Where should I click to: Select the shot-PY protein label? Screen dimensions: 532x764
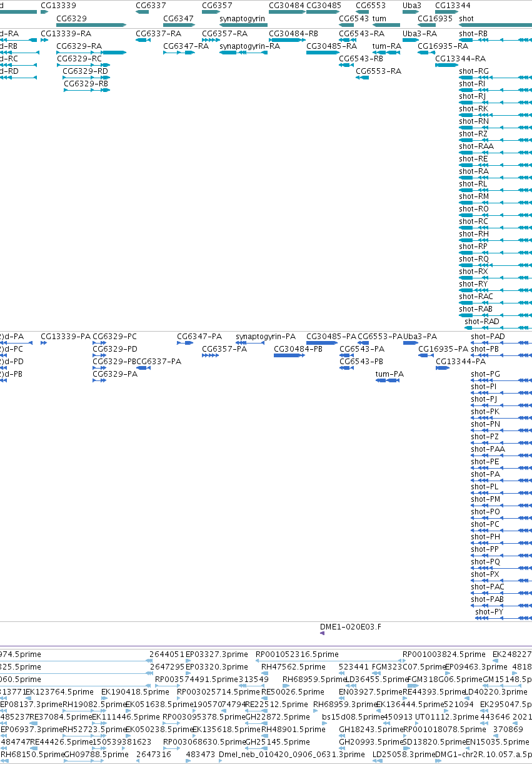tap(489, 611)
